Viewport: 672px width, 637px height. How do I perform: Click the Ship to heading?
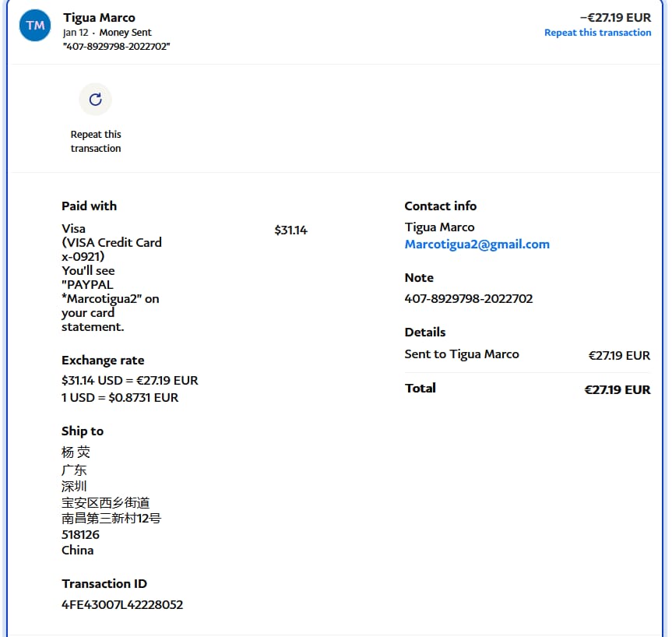(83, 431)
